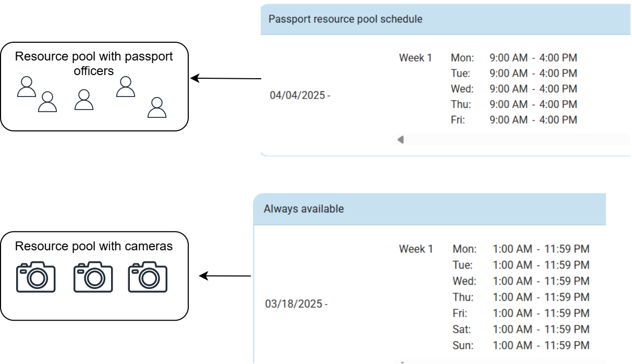Open the Always available schedule header
Screen dimensions: 632x364
tap(304, 209)
